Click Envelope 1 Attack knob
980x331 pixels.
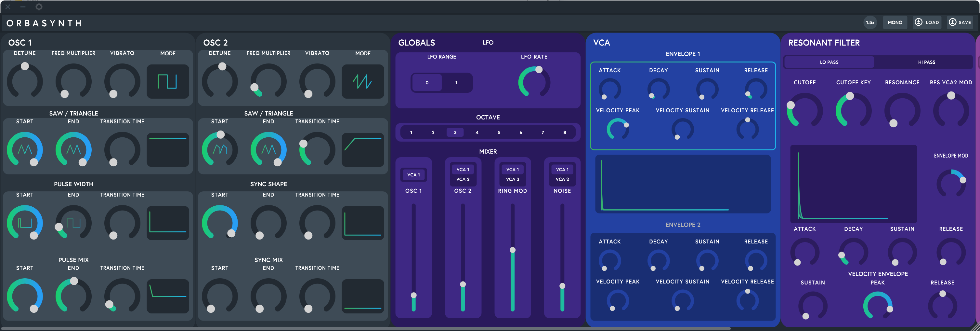coord(610,89)
